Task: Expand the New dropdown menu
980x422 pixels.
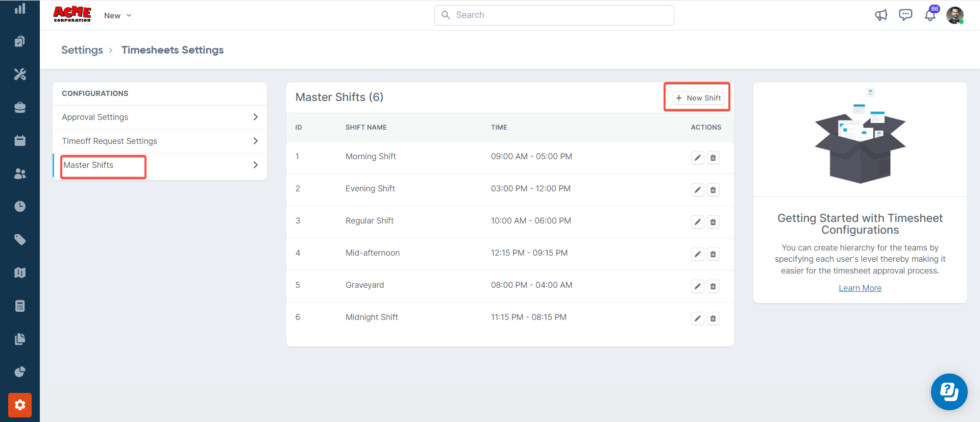Action: tap(118, 16)
